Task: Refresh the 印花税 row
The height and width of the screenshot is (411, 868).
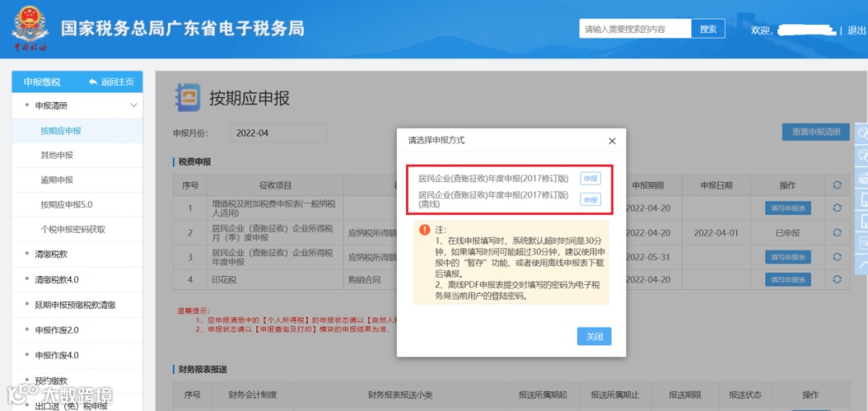Action: tap(837, 280)
